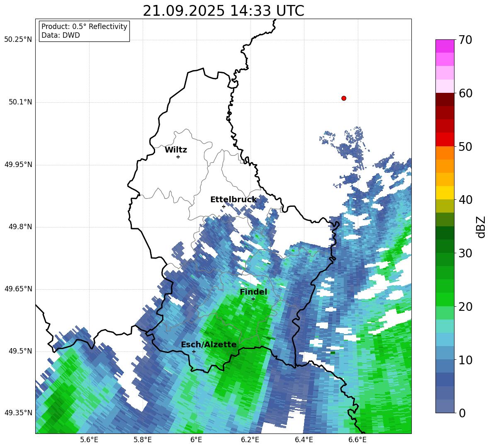Click the dark maroon colorbar segment below 60

click(x=445, y=99)
